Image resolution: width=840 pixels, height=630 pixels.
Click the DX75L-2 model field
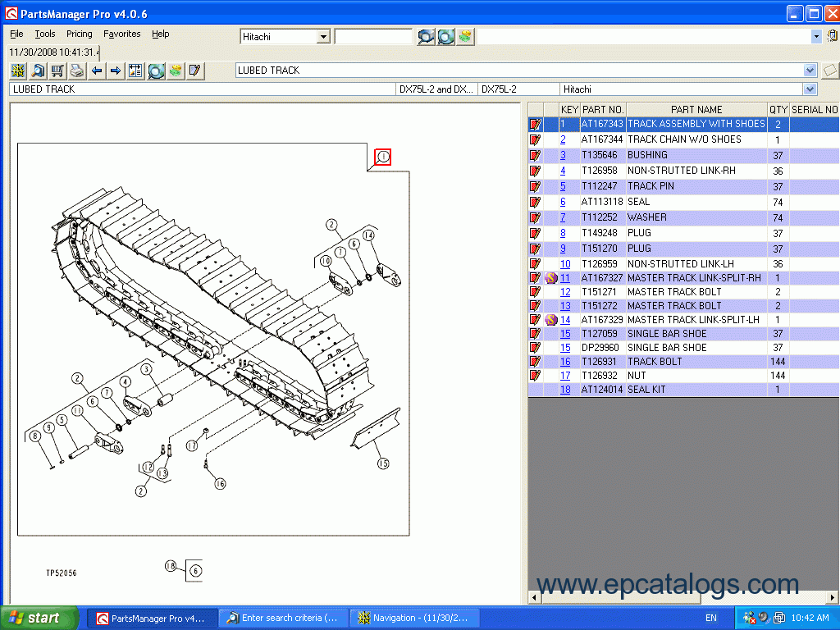518,89
